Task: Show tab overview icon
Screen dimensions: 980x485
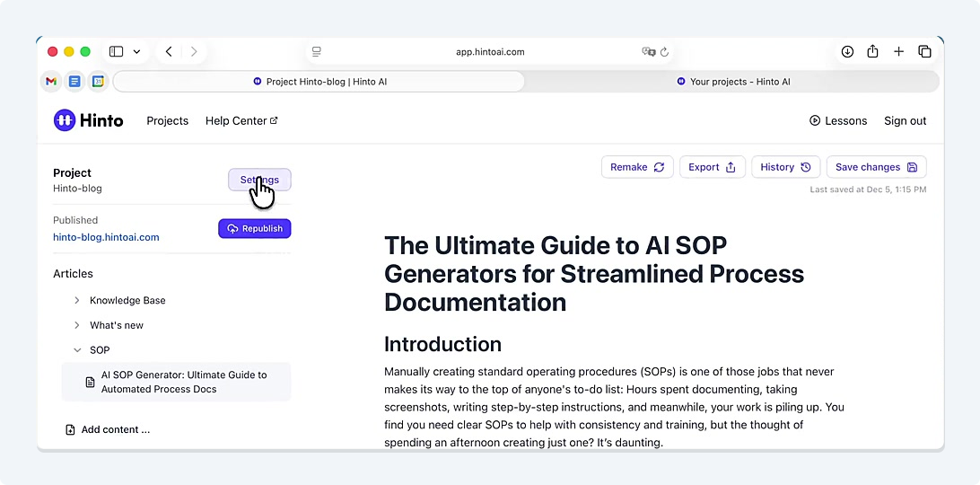Action: click(924, 52)
